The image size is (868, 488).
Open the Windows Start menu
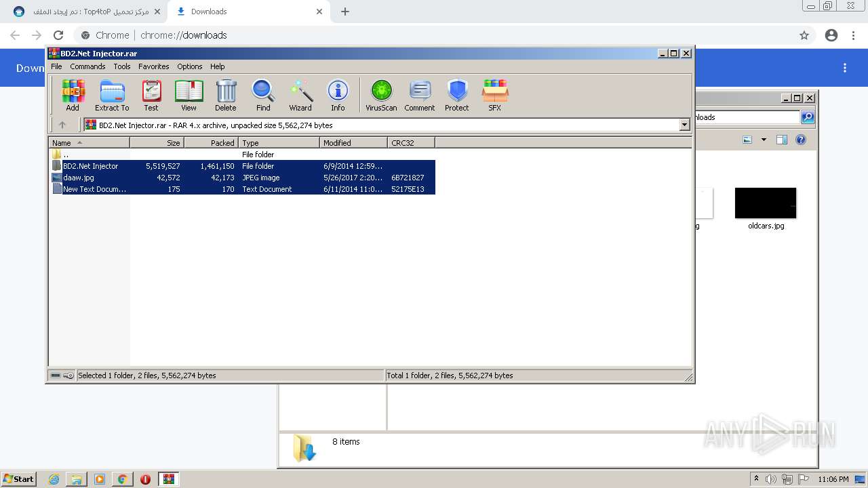pos(19,479)
